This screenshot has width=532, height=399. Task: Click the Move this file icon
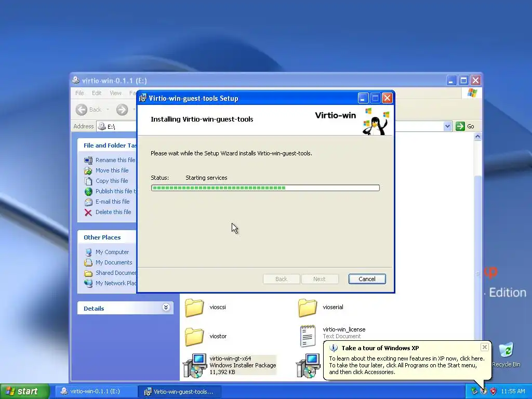tap(88, 170)
